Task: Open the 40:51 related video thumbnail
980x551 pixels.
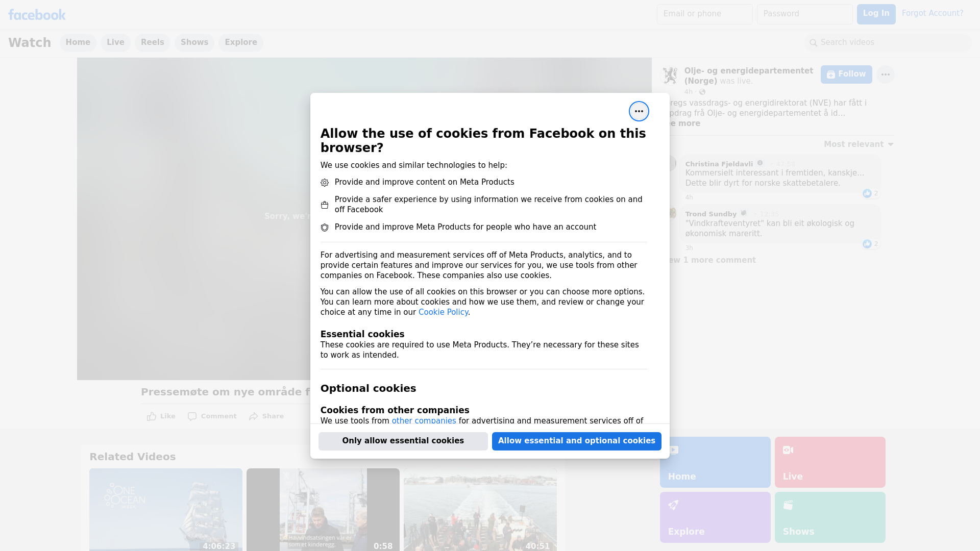Action: coord(480,510)
